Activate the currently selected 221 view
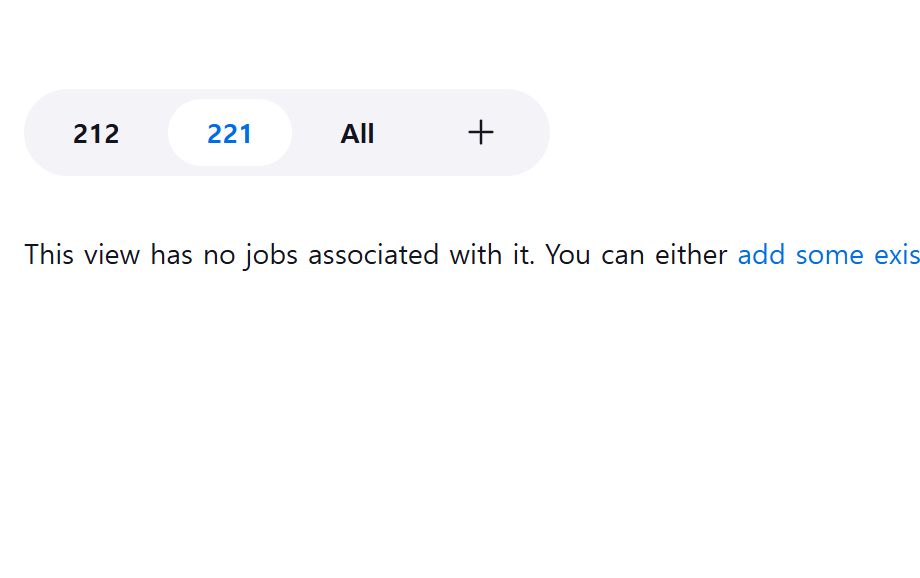This screenshot has height=578, width=920. 230,133
